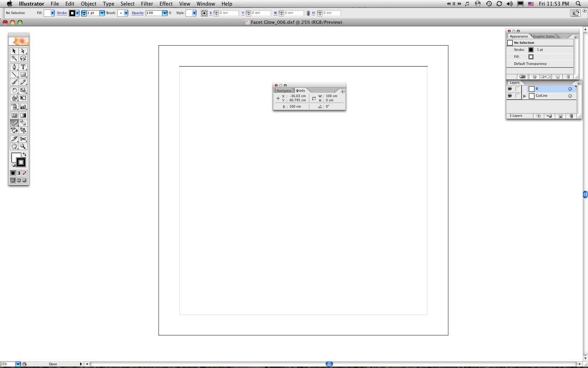Open the Appearance panel options menu
Screen dimensions: 588x368
[576, 37]
